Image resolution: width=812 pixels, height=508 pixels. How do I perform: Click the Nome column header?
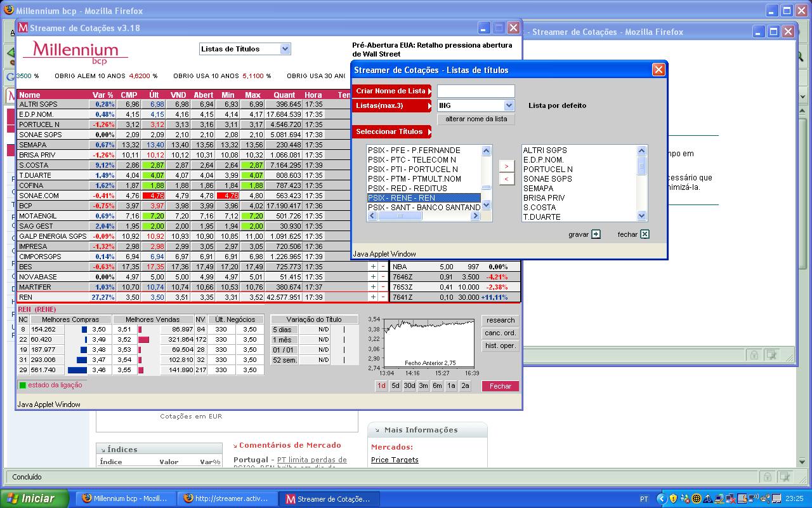[x=30, y=95]
